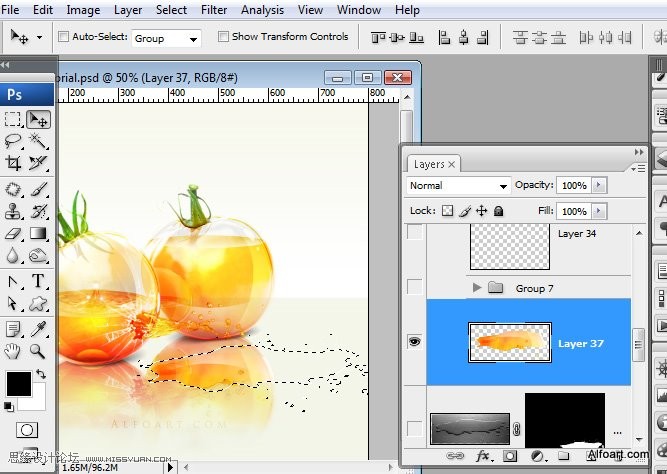Select the Crop tool
The image size is (667, 474).
[x=13, y=163]
